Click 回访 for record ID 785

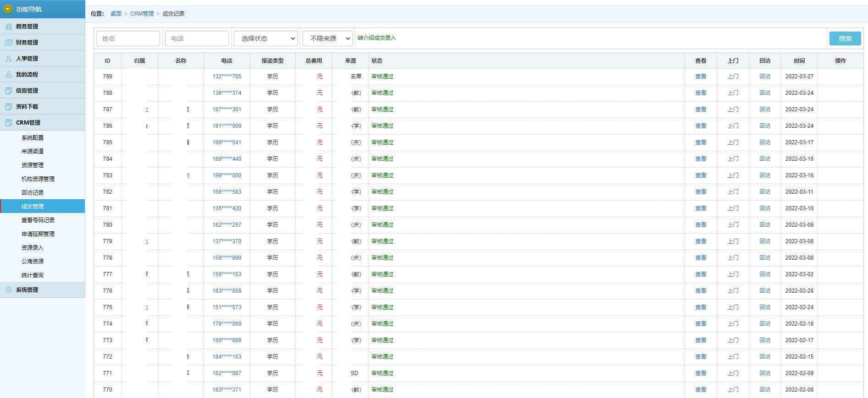tap(764, 142)
